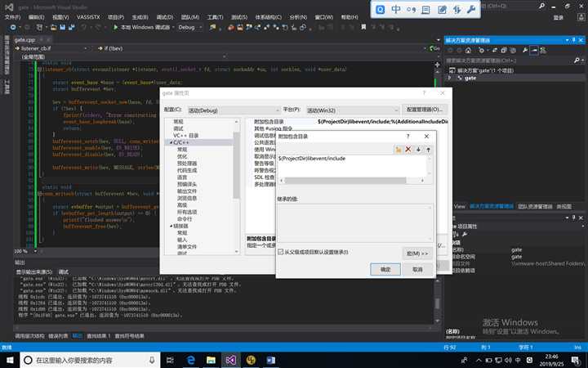Expand the gate project node in Solution Explorer
588x368 pixels.
tap(450, 79)
